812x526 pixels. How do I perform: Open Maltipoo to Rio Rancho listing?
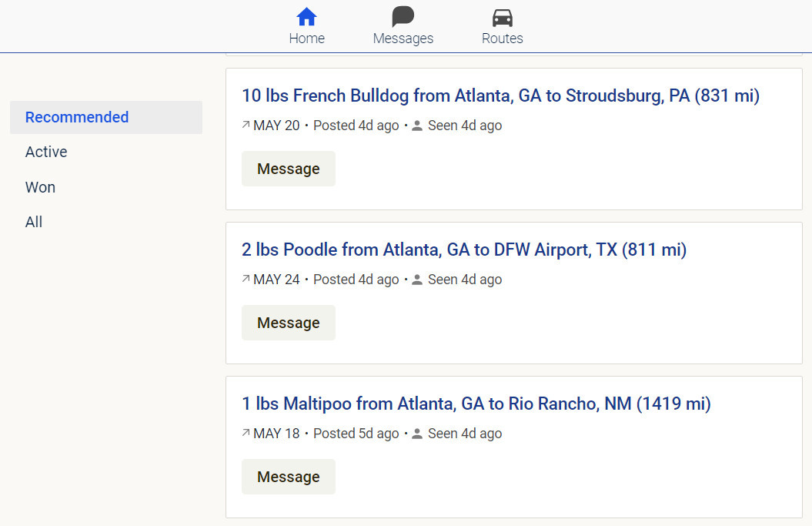(476, 404)
